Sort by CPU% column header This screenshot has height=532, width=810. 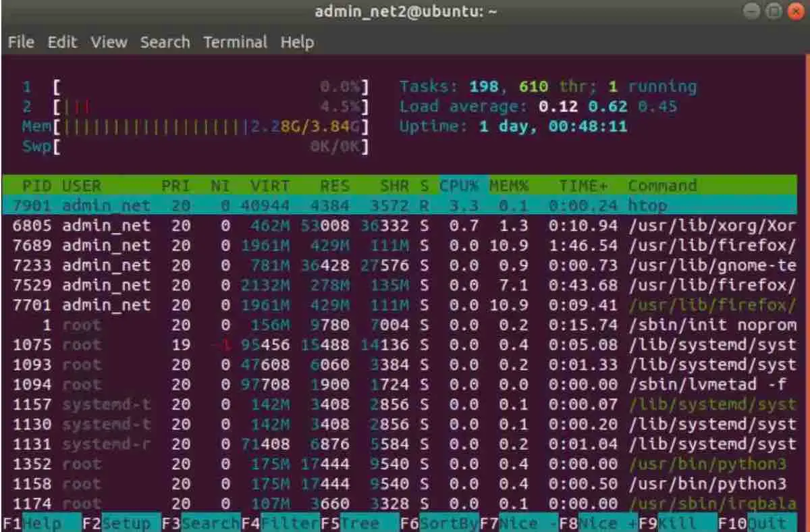460,186
